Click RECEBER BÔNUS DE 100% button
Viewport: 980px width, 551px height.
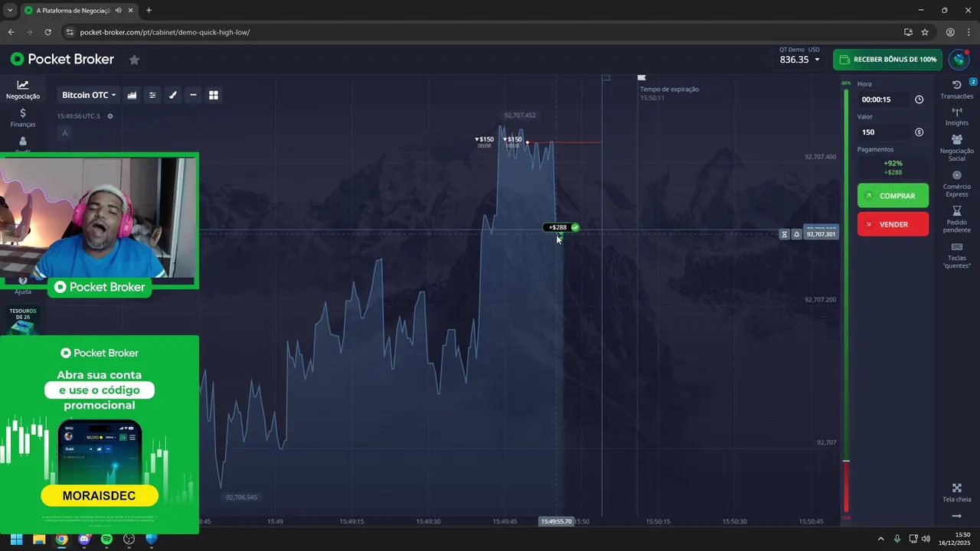click(887, 60)
